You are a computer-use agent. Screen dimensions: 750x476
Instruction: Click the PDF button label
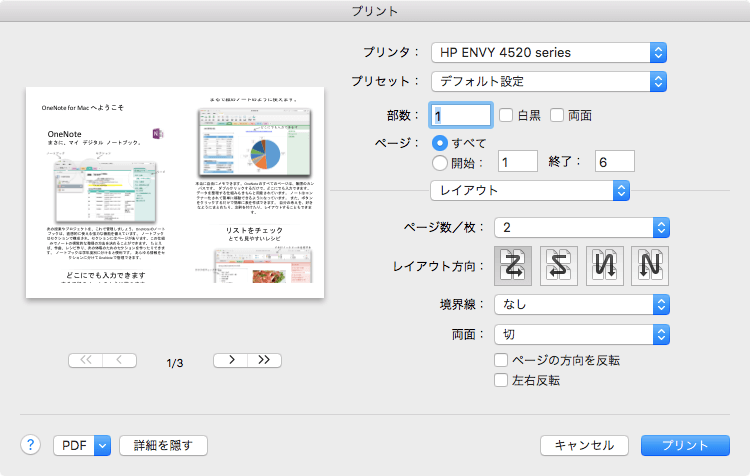coord(74,445)
